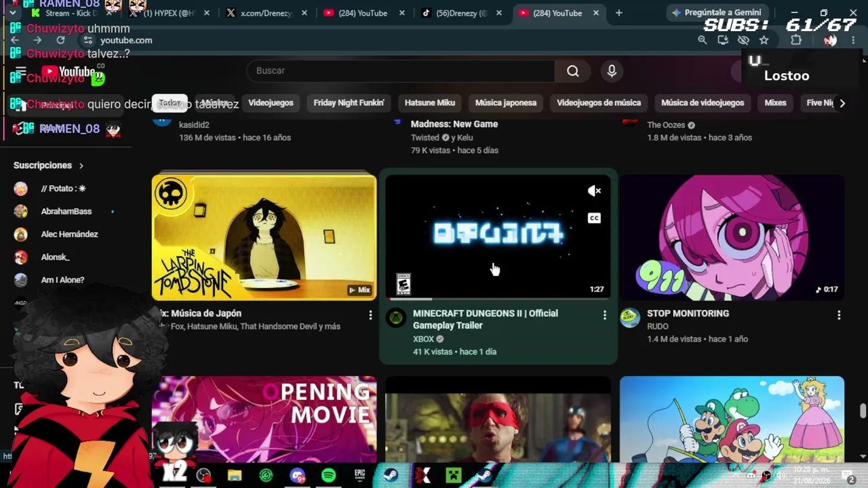Bookmark this page with the star icon
Image resolution: width=868 pixels, height=488 pixels.
pyautogui.click(x=764, y=40)
